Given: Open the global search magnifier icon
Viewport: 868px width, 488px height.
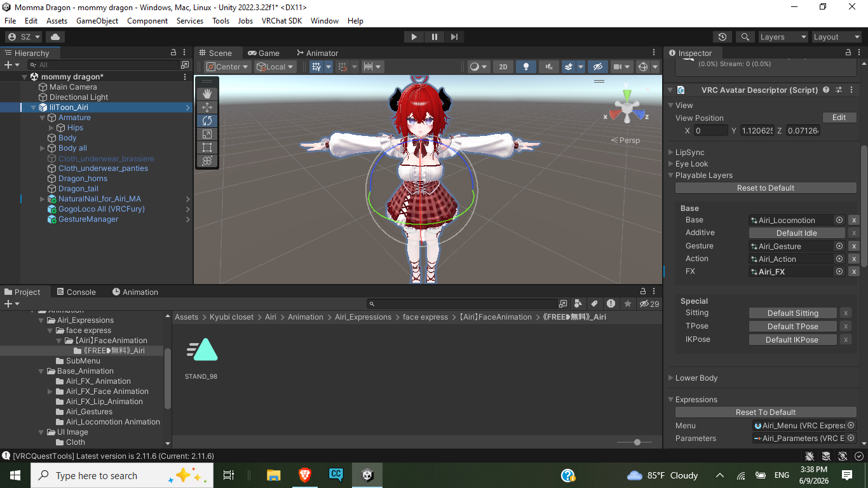Looking at the screenshot, I should (x=745, y=37).
